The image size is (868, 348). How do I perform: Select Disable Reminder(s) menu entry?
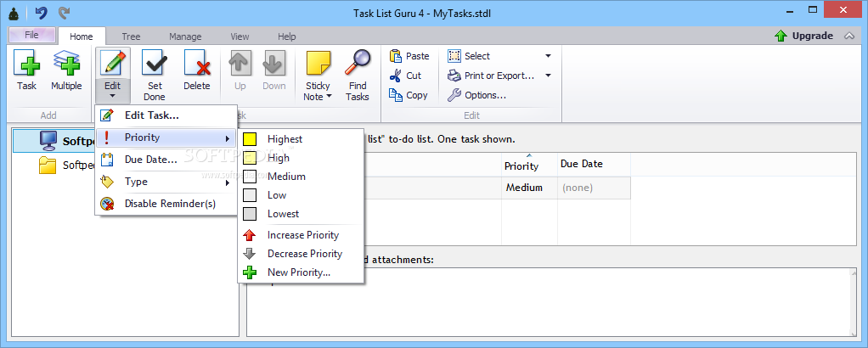[x=166, y=204]
